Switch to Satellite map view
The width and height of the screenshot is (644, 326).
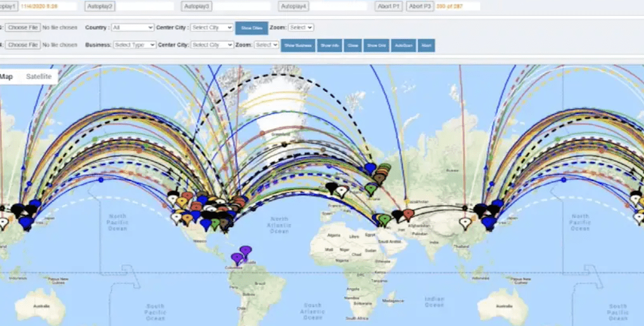click(39, 77)
